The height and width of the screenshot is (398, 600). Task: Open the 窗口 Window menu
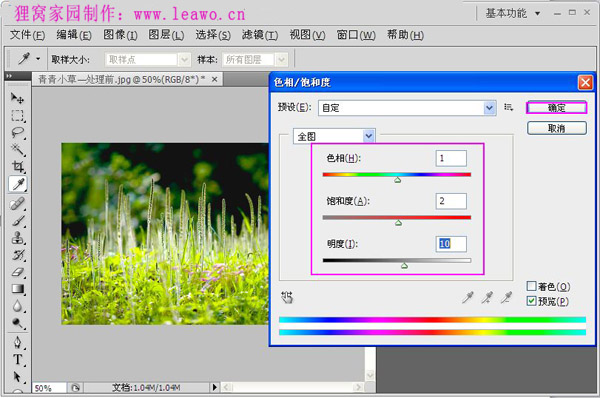coord(356,35)
